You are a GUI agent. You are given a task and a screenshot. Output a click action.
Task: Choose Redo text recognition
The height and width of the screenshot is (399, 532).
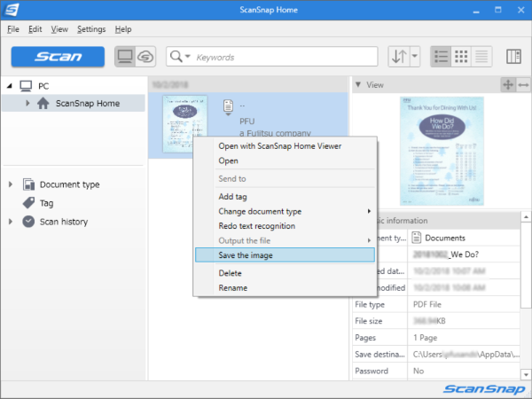coord(256,226)
